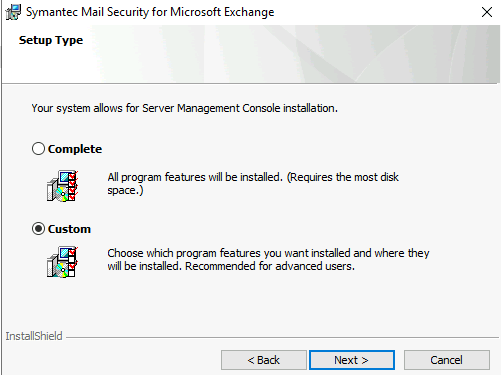Click the InstallShield label at the bottom
This screenshot has width=501, height=375.
[34, 336]
